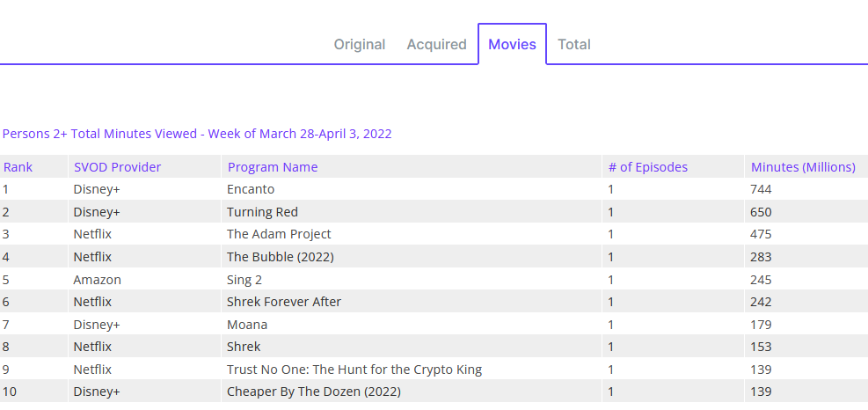The width and height of the screenshot is (868, 410).
Task: Open the Acquired tab
Action: pyautogui.click(x=436, y=44)
